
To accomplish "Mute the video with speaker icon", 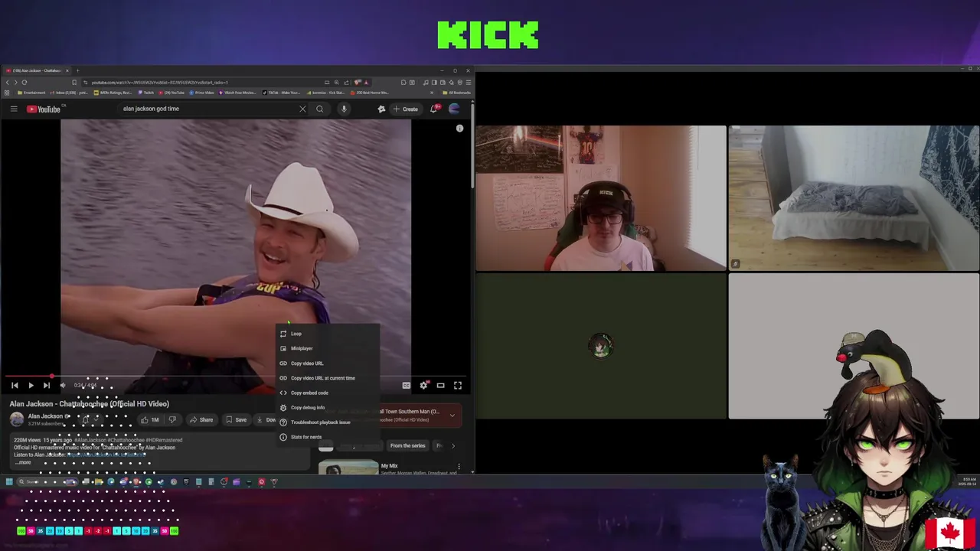I will [63, 386].
